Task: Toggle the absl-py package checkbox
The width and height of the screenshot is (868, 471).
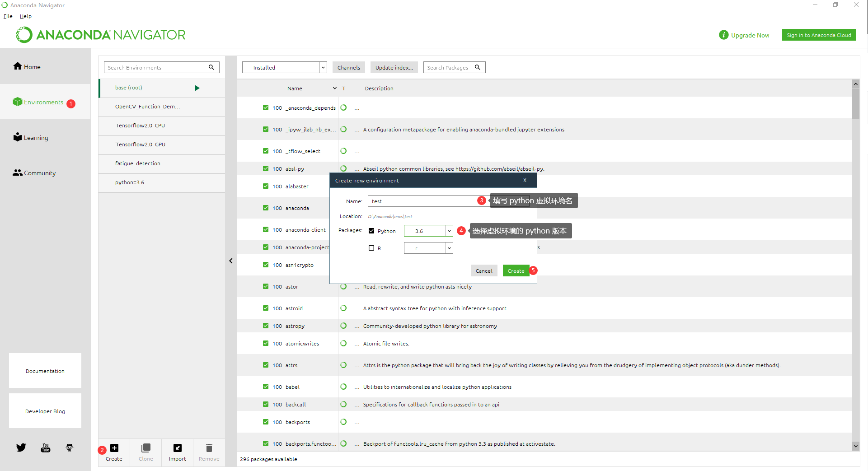Action: coord(266,168)
